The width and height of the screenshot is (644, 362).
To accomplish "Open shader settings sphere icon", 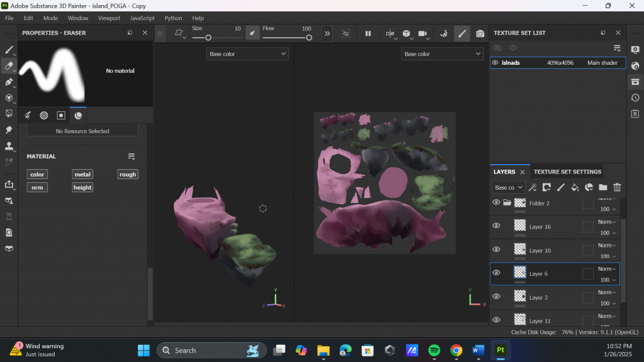I will [x=635, y=65].
